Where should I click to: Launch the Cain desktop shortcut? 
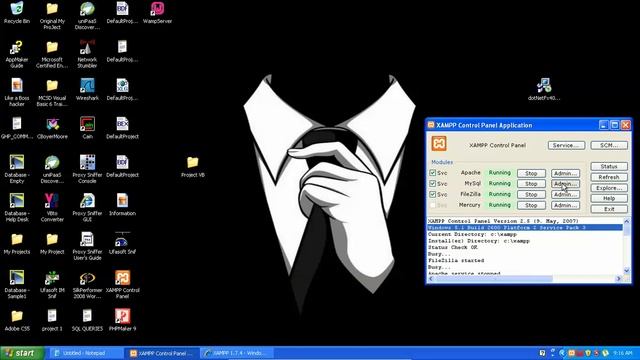click(87, 128)
